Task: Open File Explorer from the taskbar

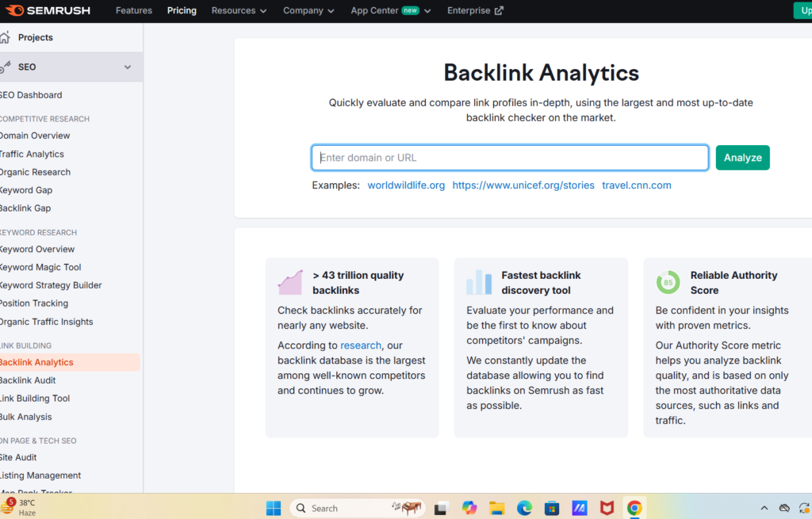Action: click(496, 508)
